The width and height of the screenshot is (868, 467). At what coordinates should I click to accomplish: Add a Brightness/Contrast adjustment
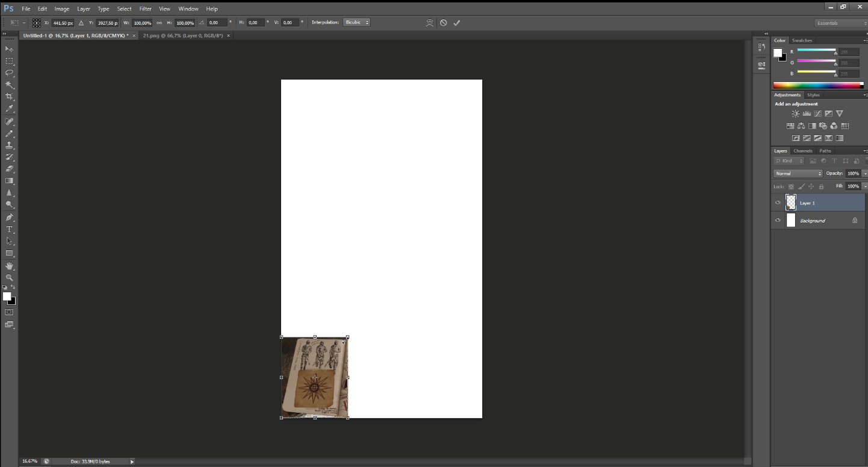pos(796,114)
